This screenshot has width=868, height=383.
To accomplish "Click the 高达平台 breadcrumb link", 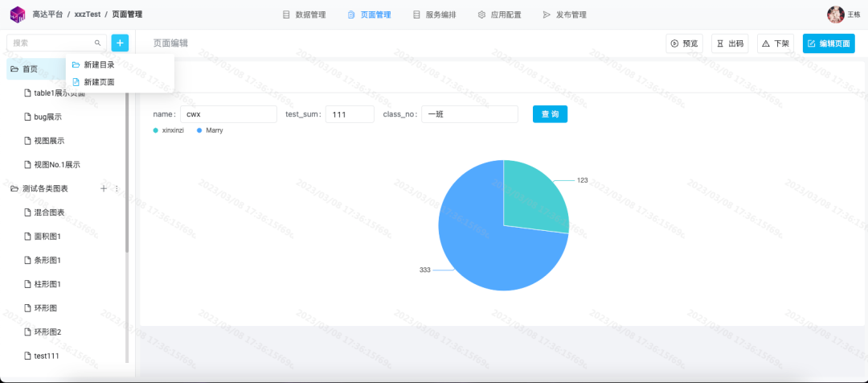I will (x=47, y=14).
